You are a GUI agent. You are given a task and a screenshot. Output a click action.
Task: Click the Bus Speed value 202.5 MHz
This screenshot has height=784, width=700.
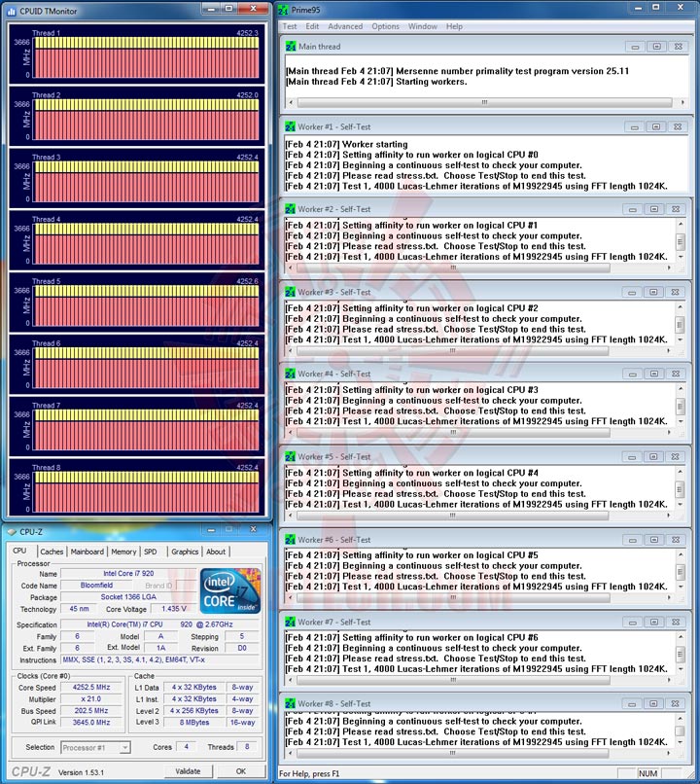pos(91,710)
